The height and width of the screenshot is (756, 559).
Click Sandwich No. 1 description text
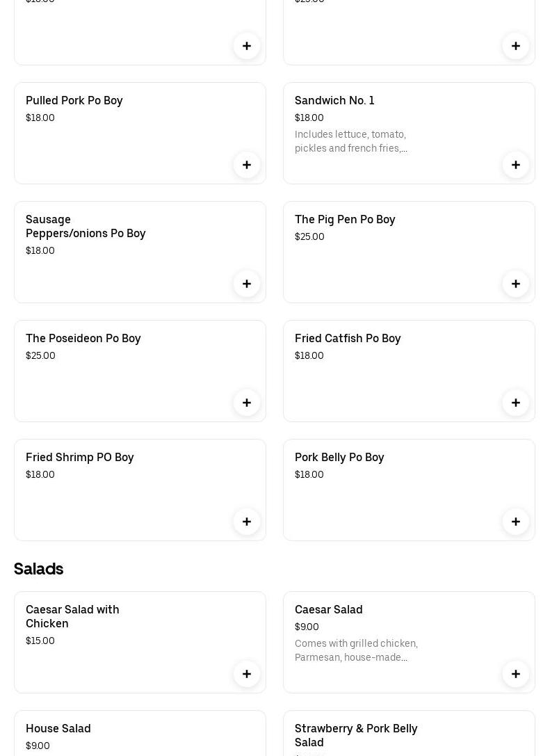351,141
